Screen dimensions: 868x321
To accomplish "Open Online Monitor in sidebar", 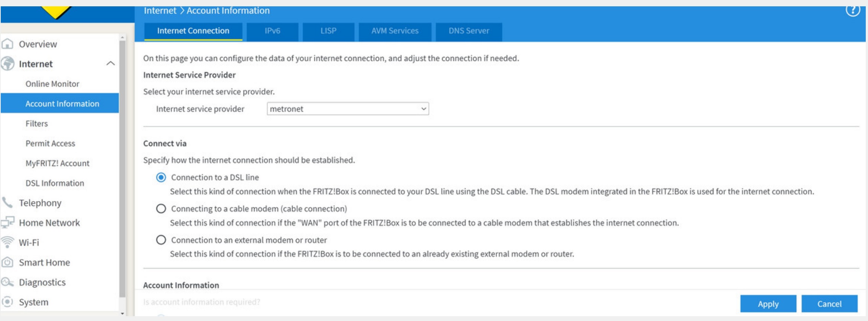I will click(x=52, y=84).
